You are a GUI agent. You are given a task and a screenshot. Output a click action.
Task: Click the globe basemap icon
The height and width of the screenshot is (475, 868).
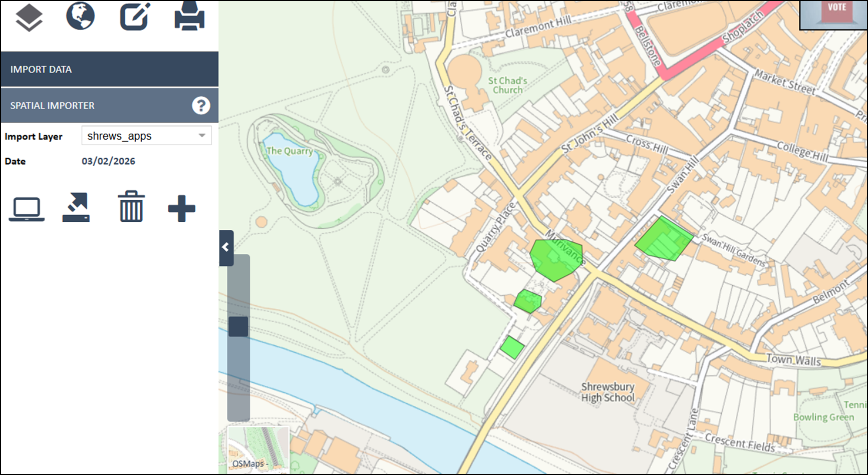click(x=80, y=16)
